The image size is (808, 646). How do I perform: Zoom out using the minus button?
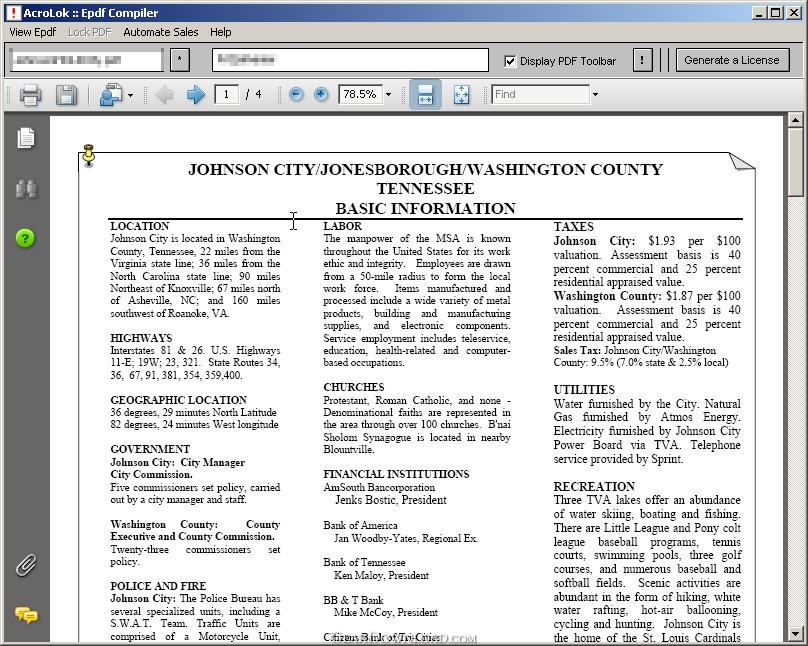[x=296, y=95]
